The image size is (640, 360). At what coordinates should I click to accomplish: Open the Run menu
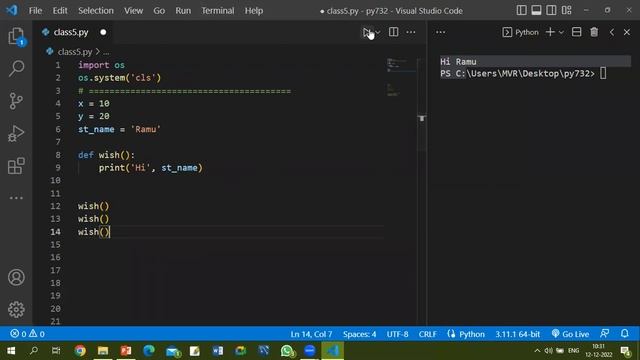click(x=183, y=11)
